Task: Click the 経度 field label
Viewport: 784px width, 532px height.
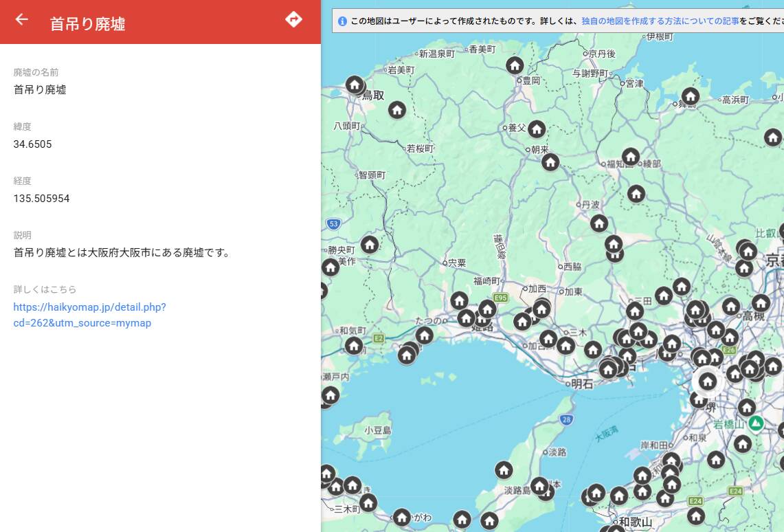Action: (23, 181)
